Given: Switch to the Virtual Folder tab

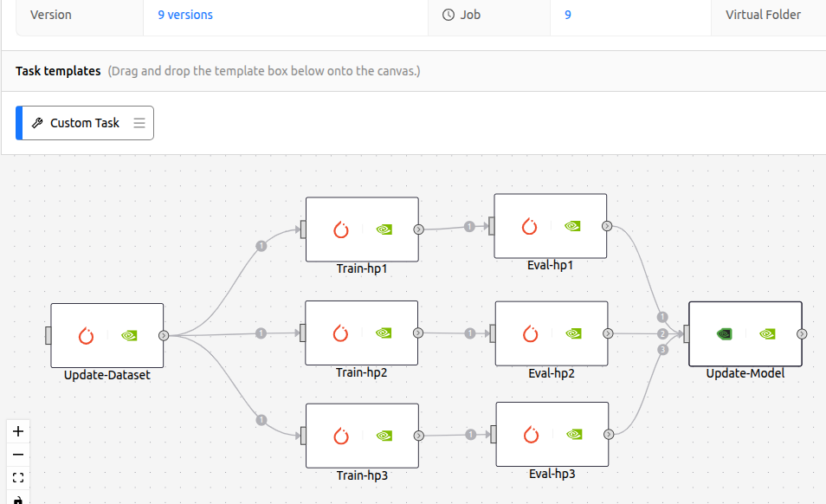Looking at the screenshot, I should click(763, 14).
